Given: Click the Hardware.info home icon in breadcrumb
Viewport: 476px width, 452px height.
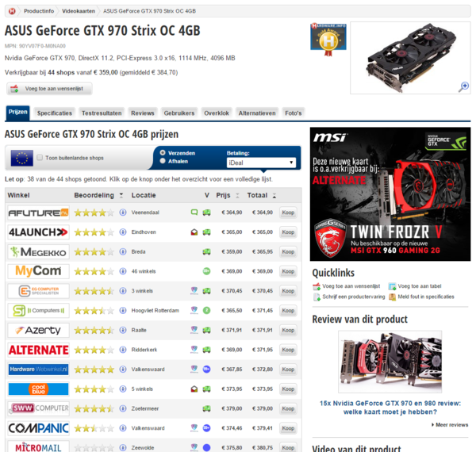Looking at the screenshot, I should (x=12, y=11).
